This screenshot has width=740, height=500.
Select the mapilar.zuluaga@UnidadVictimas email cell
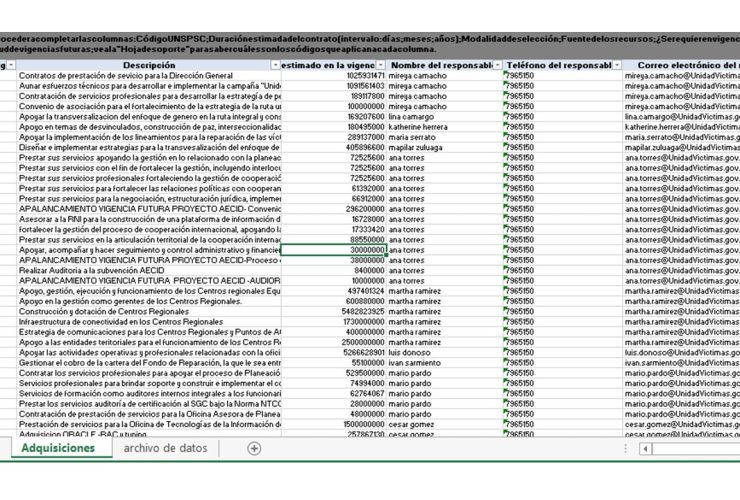point(681,147)
